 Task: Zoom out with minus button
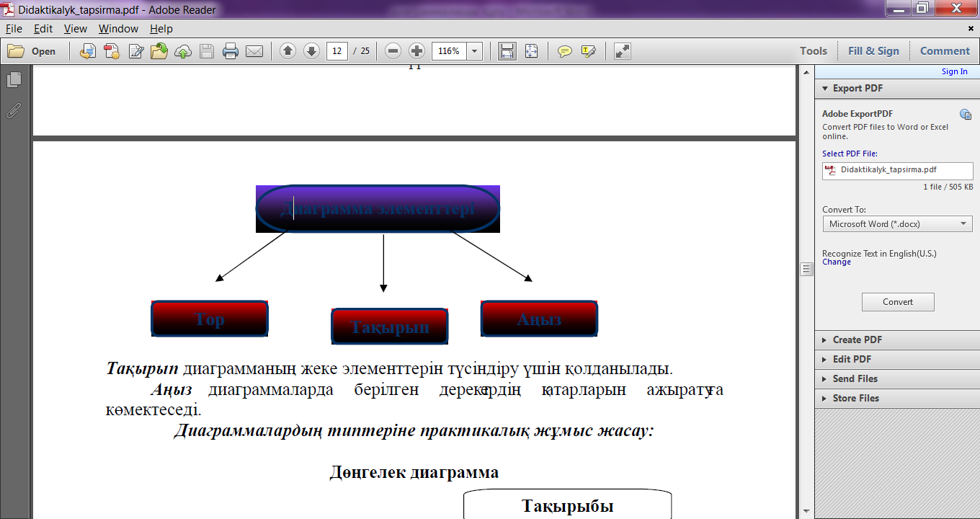point(393,51)
